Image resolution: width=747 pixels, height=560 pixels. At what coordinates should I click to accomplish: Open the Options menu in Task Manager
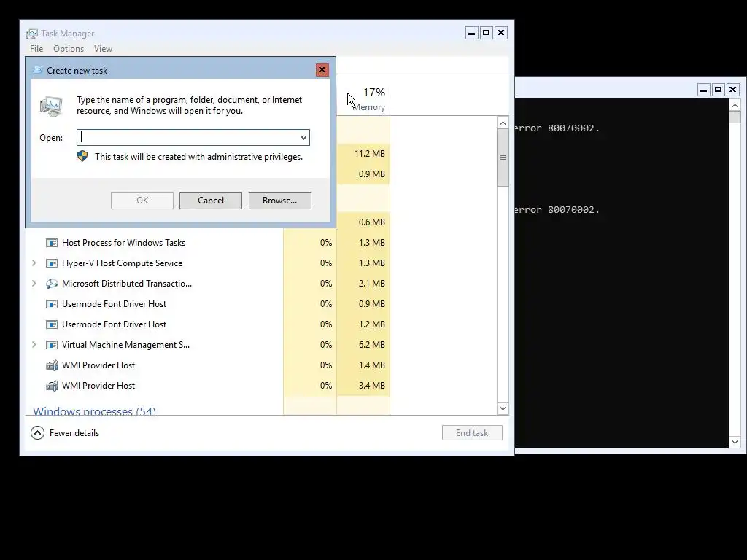click(69, 49)
